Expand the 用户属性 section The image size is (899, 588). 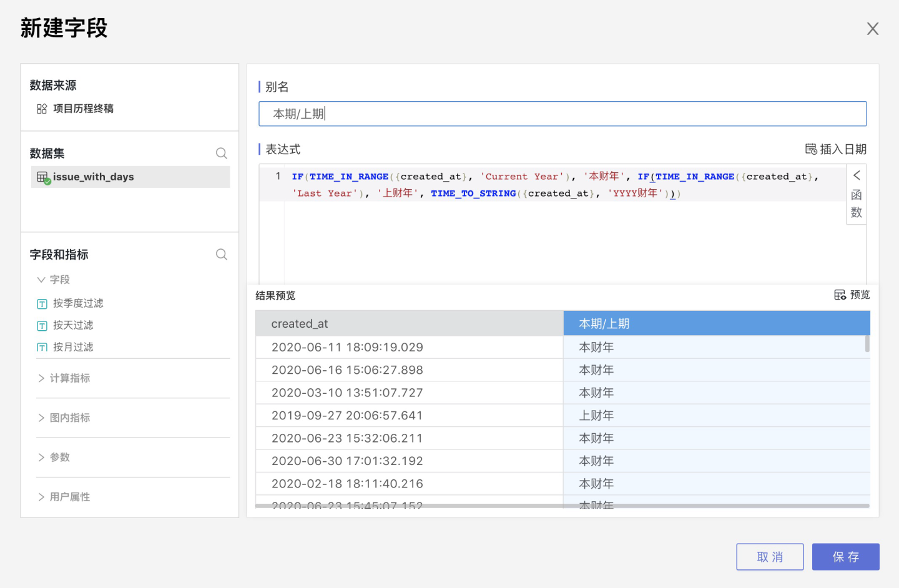[41, 497]
